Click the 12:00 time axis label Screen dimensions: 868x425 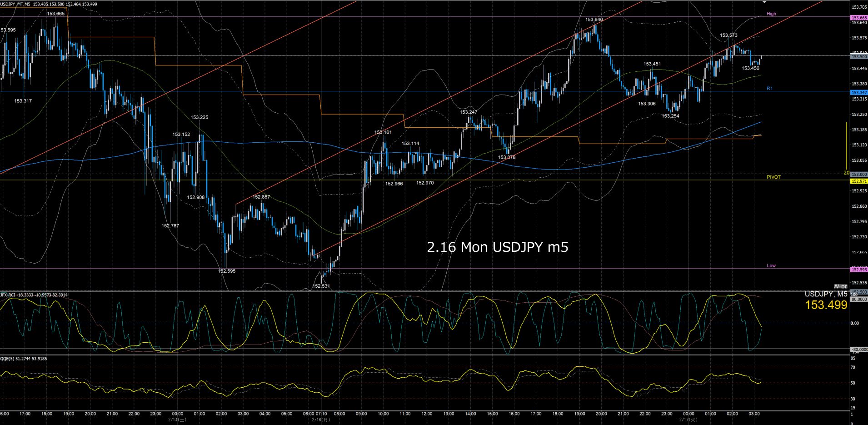427,414
